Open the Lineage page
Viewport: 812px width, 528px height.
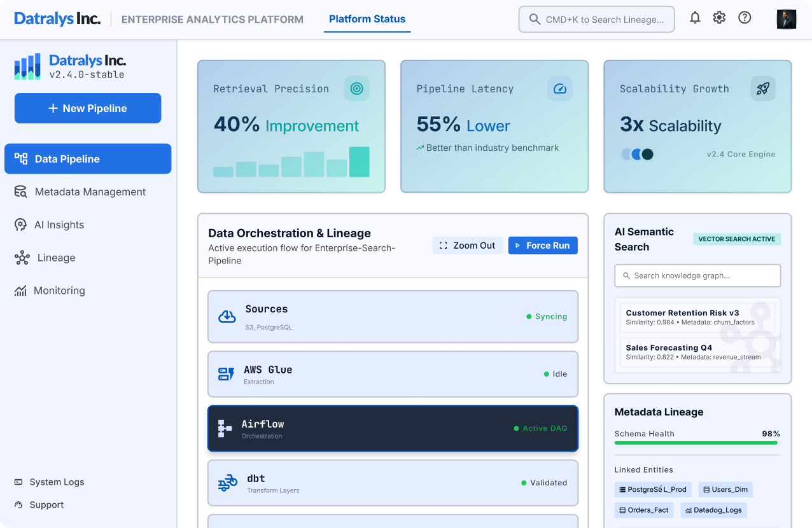point(88,258)
